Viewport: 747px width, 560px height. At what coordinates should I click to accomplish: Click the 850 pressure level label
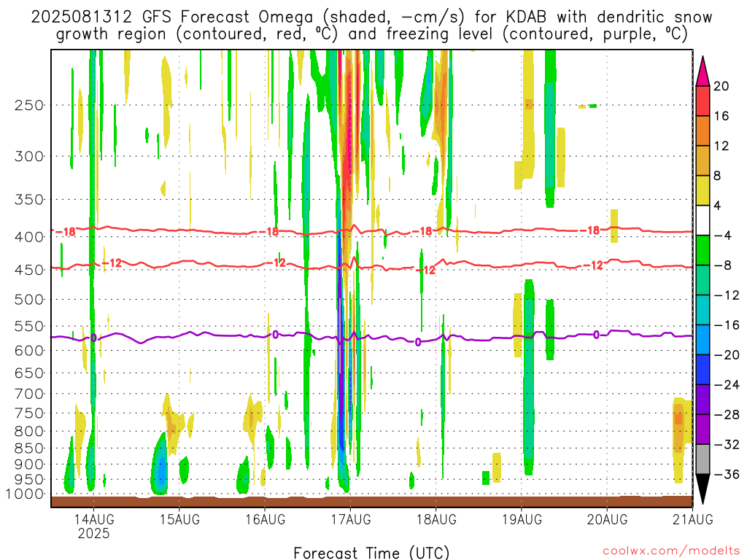[29, 448]
